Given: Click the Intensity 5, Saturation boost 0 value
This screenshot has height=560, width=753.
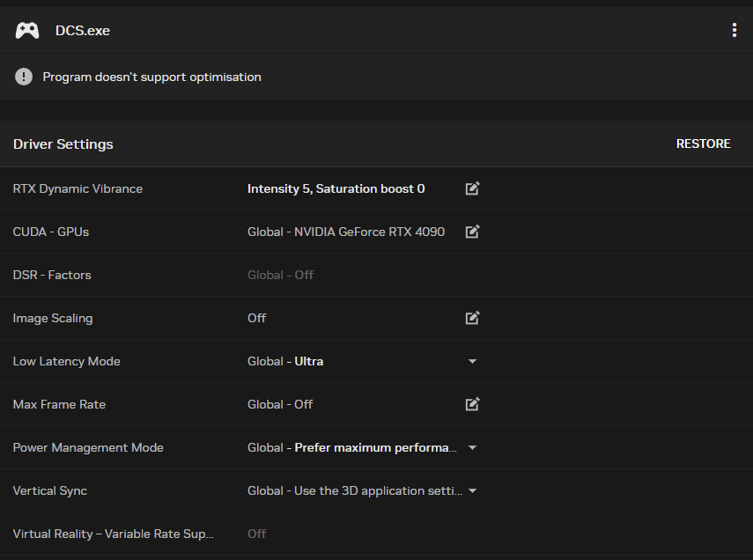Looking at the screenshot, I should click(336, 188).
